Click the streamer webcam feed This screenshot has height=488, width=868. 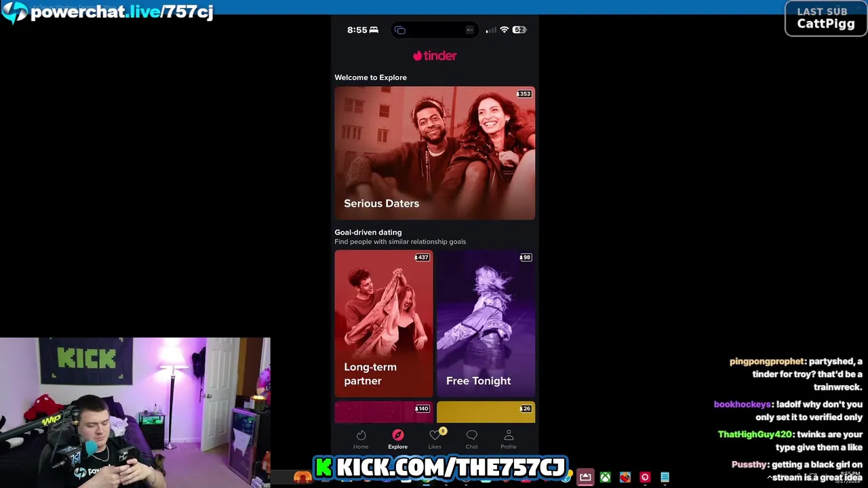135,413
